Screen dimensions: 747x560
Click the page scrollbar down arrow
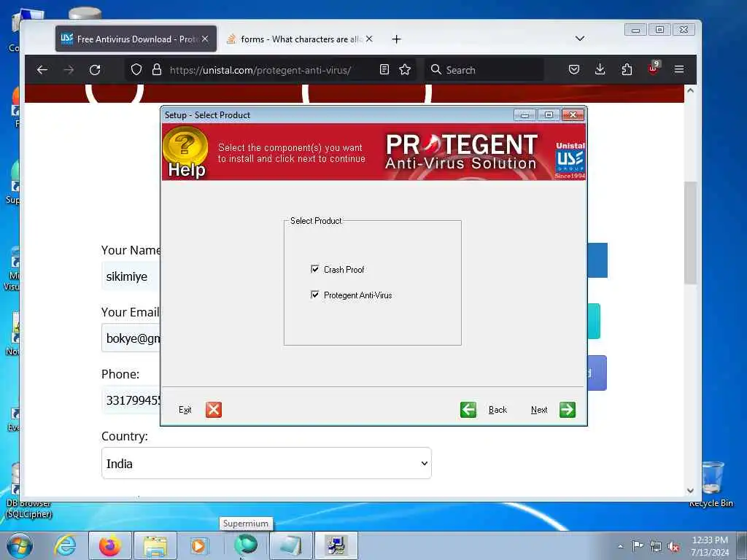(690, 491)
